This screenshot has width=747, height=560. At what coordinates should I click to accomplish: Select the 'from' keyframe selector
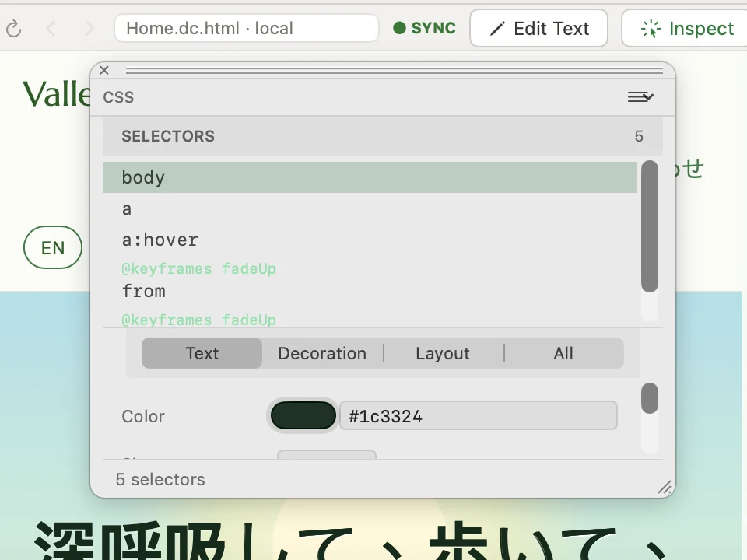pos(369,291)
